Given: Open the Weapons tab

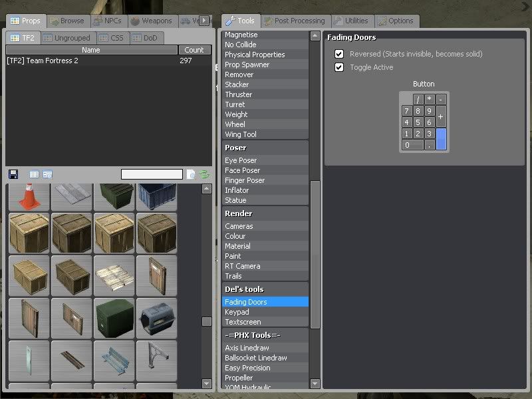Looking at the screenshot, I should (152, 21).
